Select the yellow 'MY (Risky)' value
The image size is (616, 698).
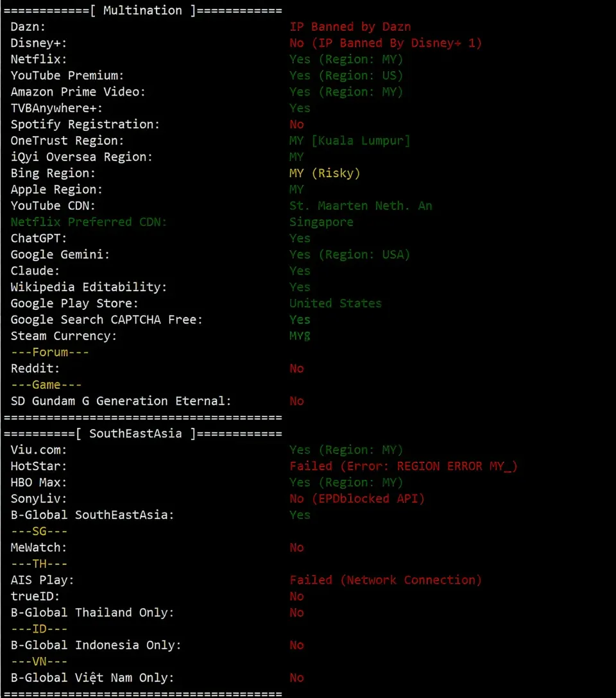coord(325,173)
